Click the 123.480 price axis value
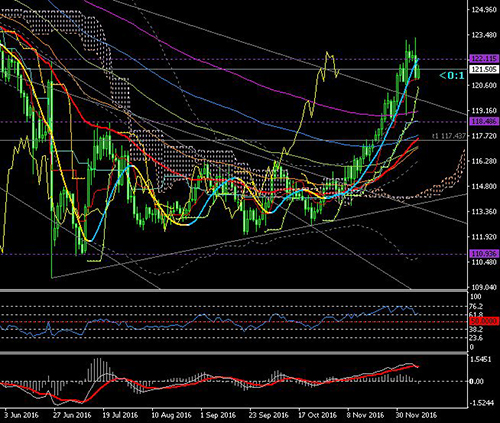500x423 pixels. [x=484, y=35]
